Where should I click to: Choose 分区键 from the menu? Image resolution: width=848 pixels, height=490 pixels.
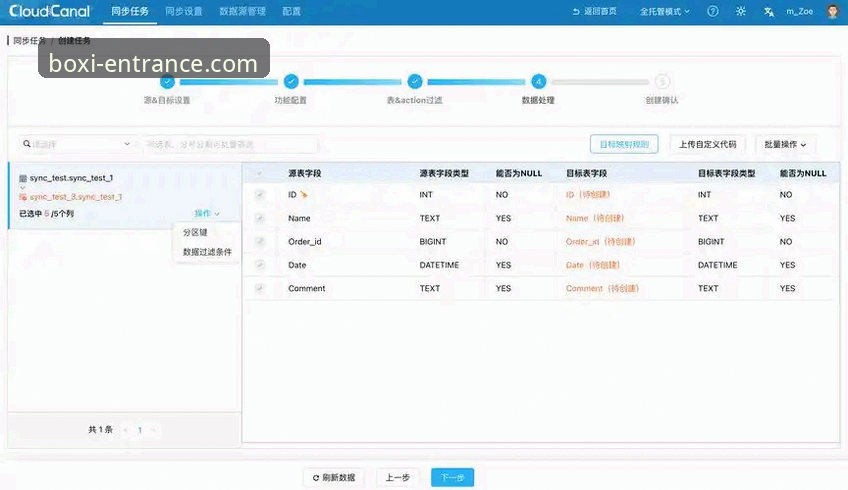(x=195, y=233)
